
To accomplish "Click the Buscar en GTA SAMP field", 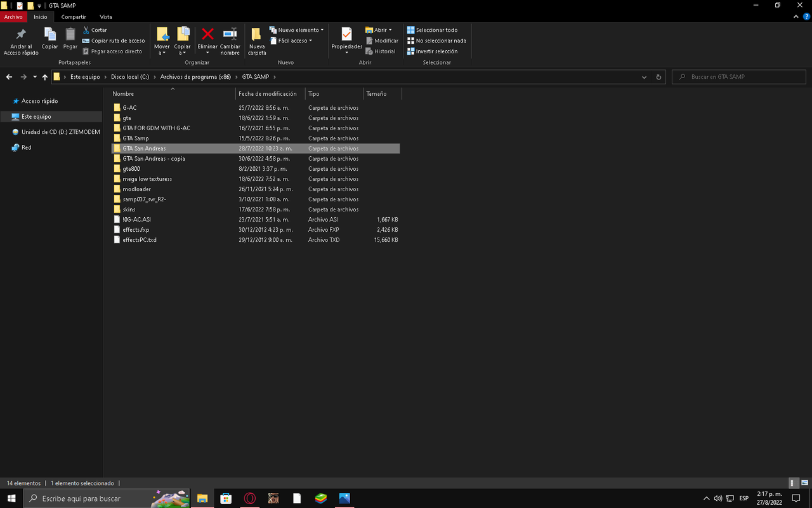I will (739, 77).
